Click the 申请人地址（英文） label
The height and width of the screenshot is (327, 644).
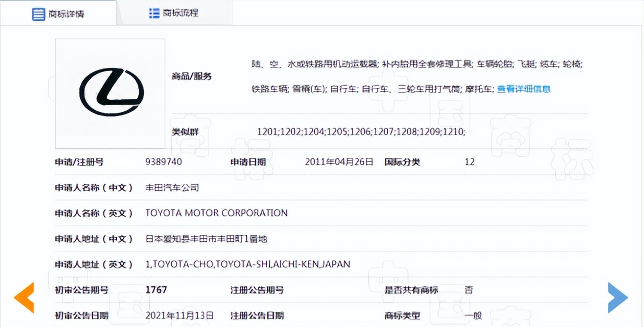pyautogui.click(x=94, y=264)
